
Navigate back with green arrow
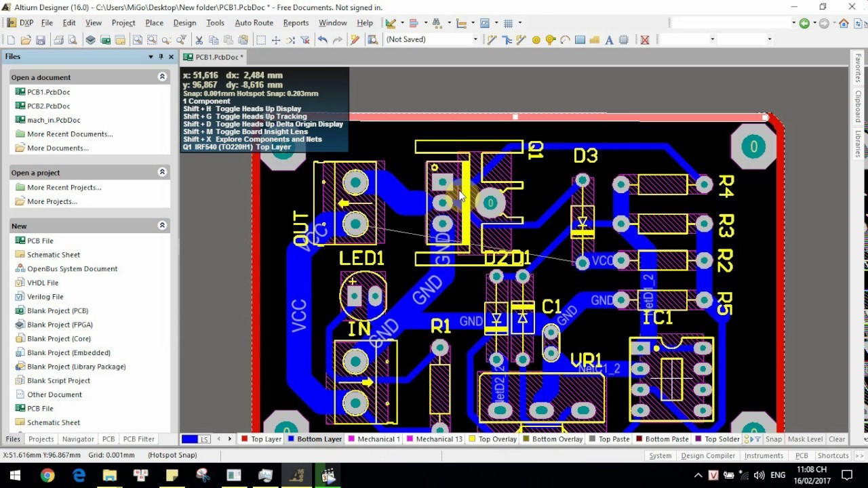click(x=804, y=23)
